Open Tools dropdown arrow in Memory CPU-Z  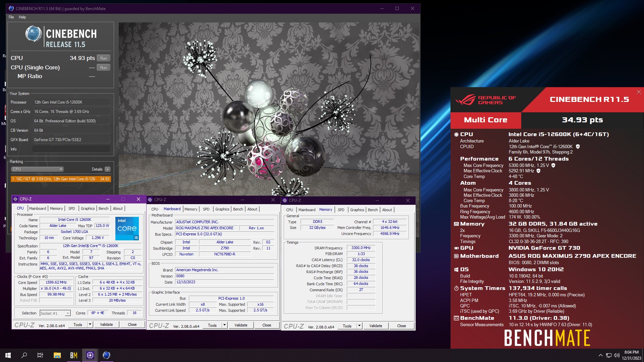pyautogui.click(x=359, y=326)
